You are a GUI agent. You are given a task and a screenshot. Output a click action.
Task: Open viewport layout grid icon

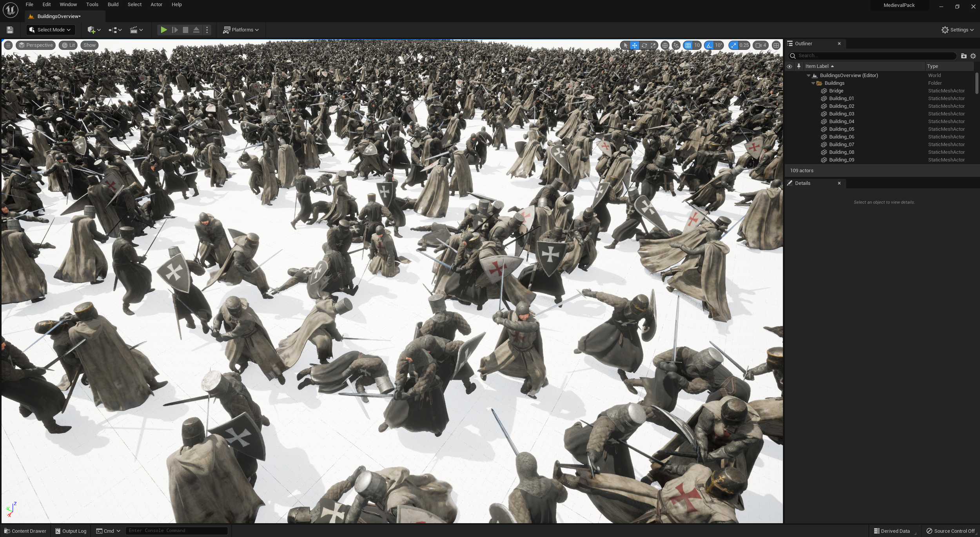coord(776,46)
